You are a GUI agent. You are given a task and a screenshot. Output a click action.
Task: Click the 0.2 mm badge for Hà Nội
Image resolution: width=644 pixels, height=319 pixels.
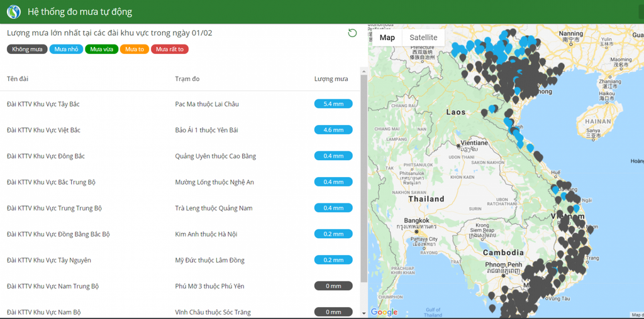point(333,234)
